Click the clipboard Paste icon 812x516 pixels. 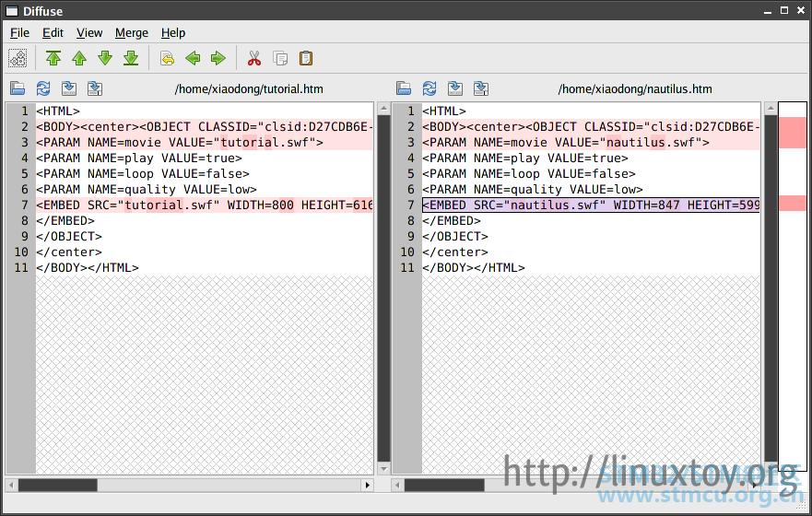(x=306, y=58)
